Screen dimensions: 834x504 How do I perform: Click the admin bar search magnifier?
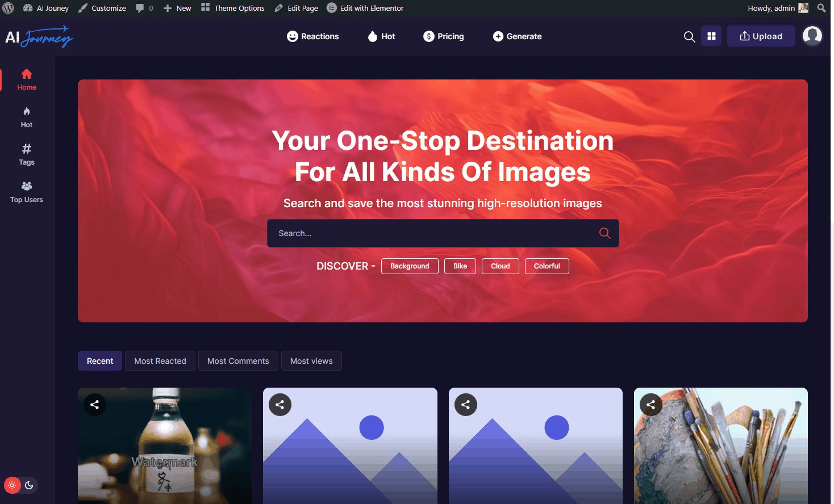tap(822, 8)
